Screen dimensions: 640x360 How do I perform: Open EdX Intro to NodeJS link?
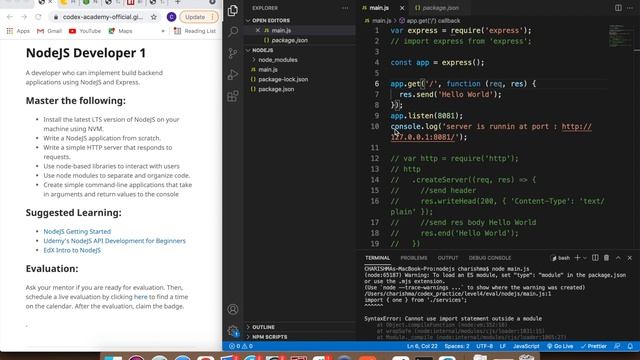[x=72, y=250]
